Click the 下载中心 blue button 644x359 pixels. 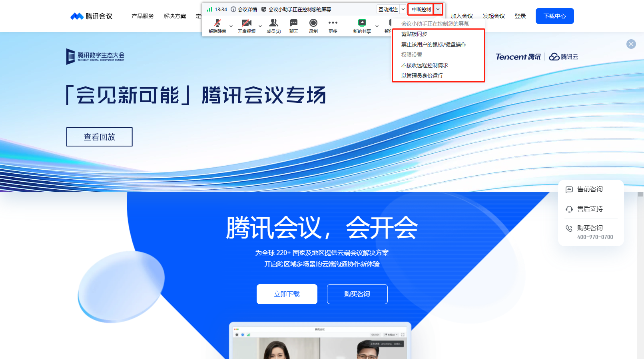(x=555, y=16)
